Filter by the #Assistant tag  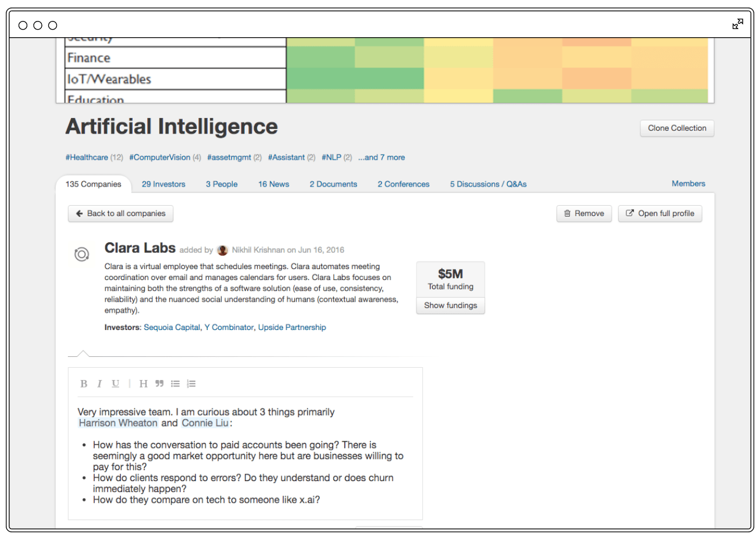(x=286, y=157)
